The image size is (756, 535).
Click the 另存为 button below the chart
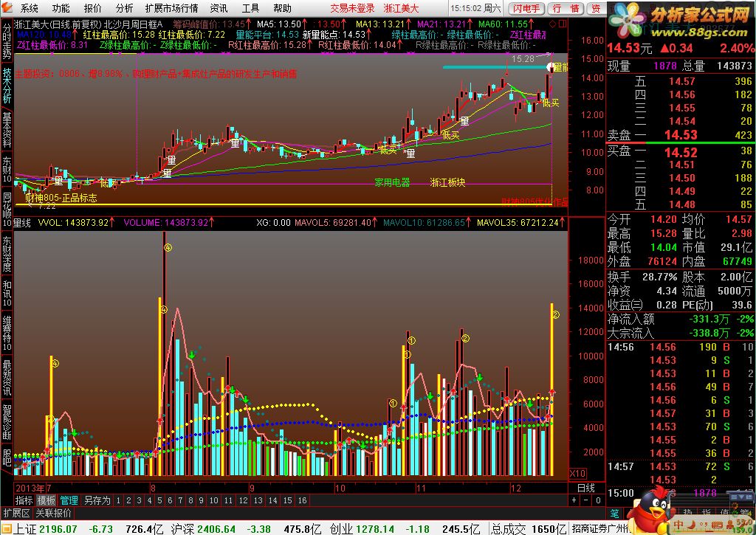(97, 500)
